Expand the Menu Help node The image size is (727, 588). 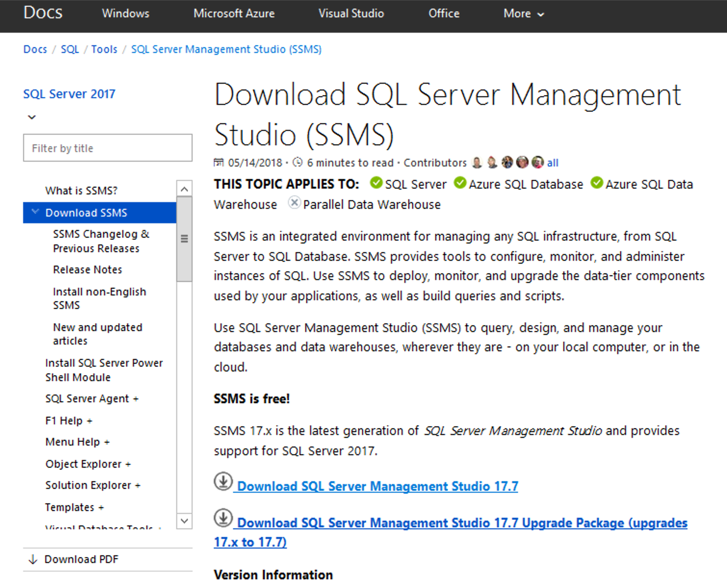[x=107, y=442]
